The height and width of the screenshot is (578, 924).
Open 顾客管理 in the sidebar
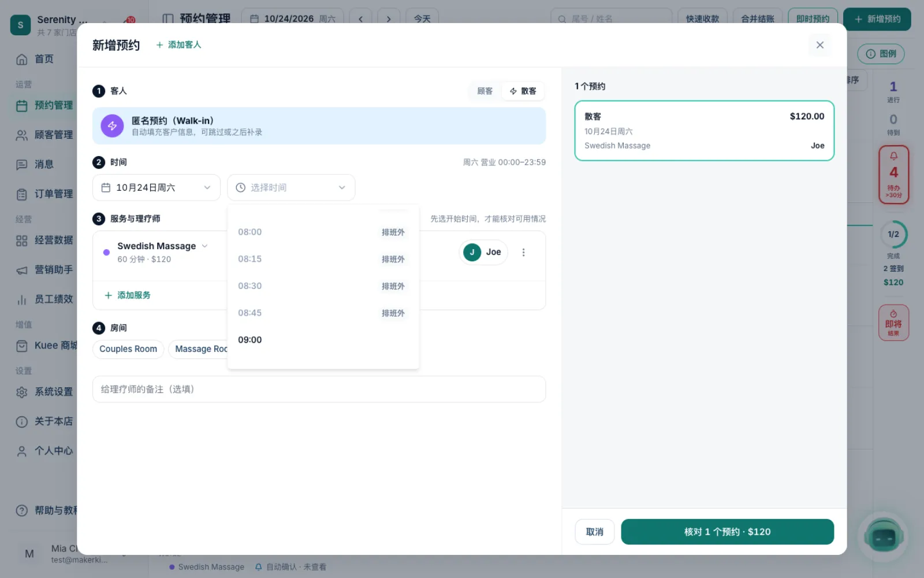point(43,135)
